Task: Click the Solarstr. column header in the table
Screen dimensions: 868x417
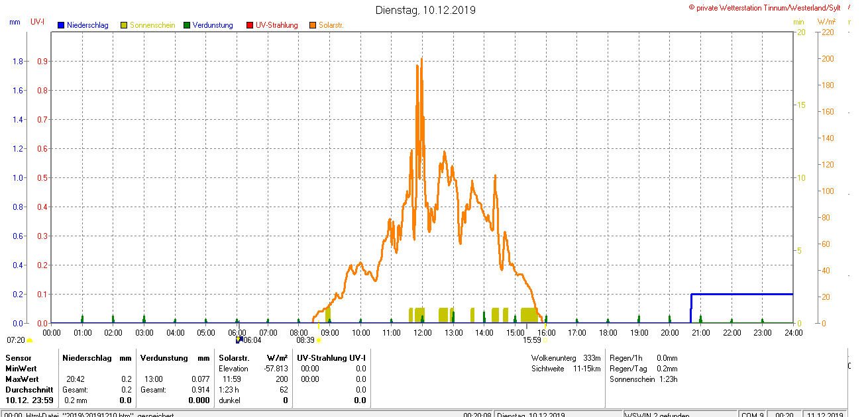Action: (233, 358)
